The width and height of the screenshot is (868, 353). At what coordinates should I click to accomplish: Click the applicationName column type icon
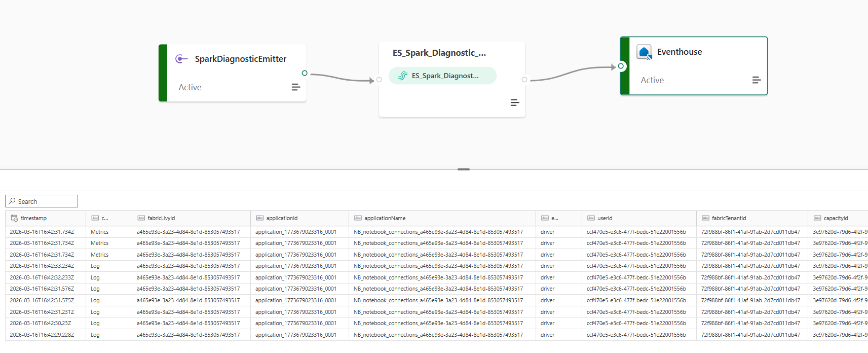[358, 218]
